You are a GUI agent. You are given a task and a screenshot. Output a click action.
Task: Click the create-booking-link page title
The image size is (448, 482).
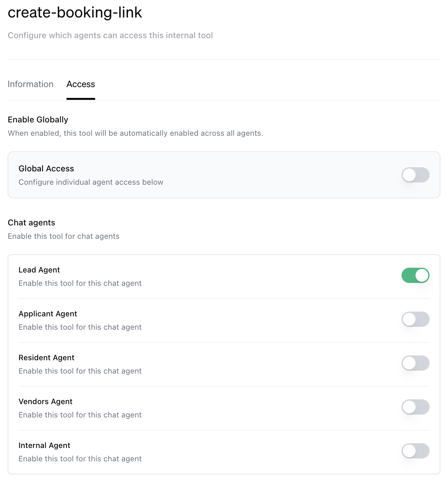(75, 13)
